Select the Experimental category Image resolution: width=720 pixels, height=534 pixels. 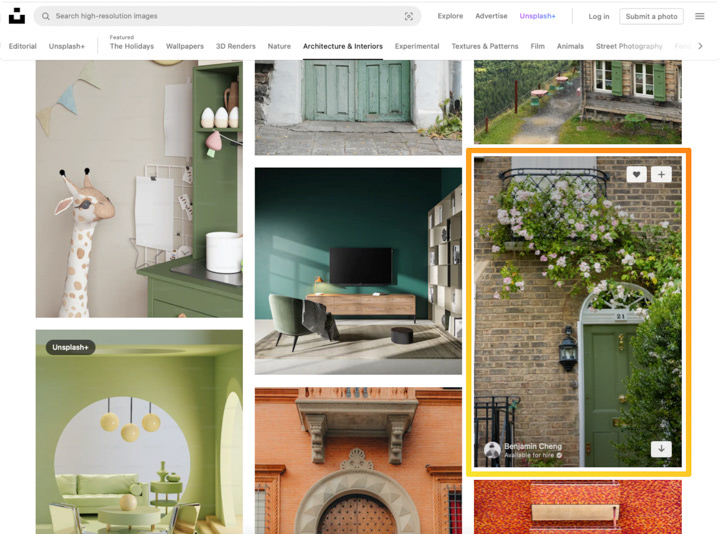click(x=417, y=46)
